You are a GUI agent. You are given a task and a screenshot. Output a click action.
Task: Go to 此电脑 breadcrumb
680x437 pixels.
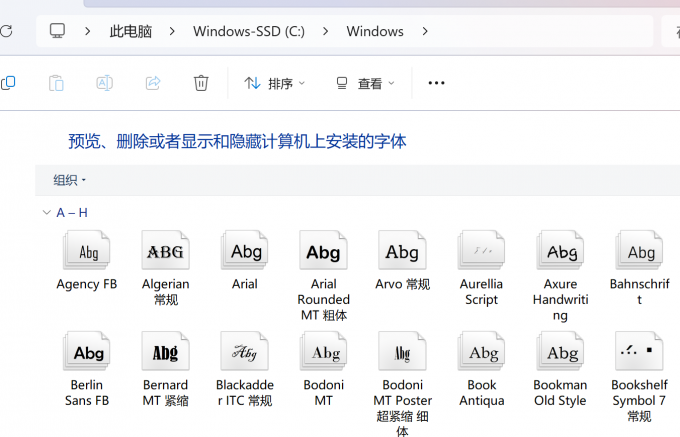[x=131, y=31]
